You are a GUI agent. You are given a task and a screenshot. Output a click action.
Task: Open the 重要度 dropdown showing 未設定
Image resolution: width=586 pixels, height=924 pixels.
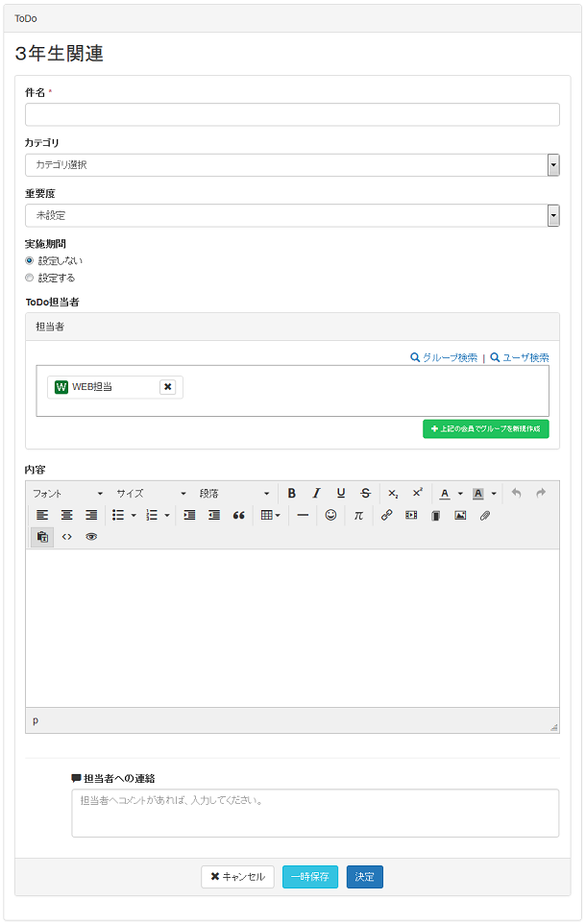point(292,215)
